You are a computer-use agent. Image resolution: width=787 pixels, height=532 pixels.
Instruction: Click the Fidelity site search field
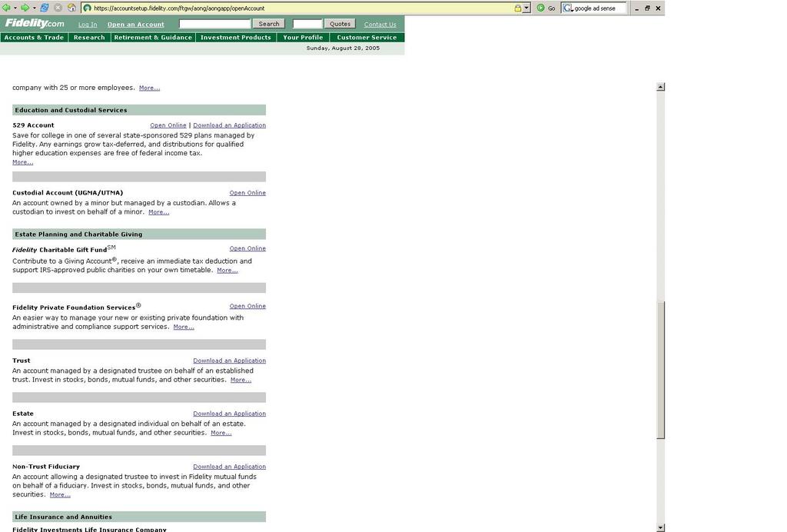[x=215, y=24]
